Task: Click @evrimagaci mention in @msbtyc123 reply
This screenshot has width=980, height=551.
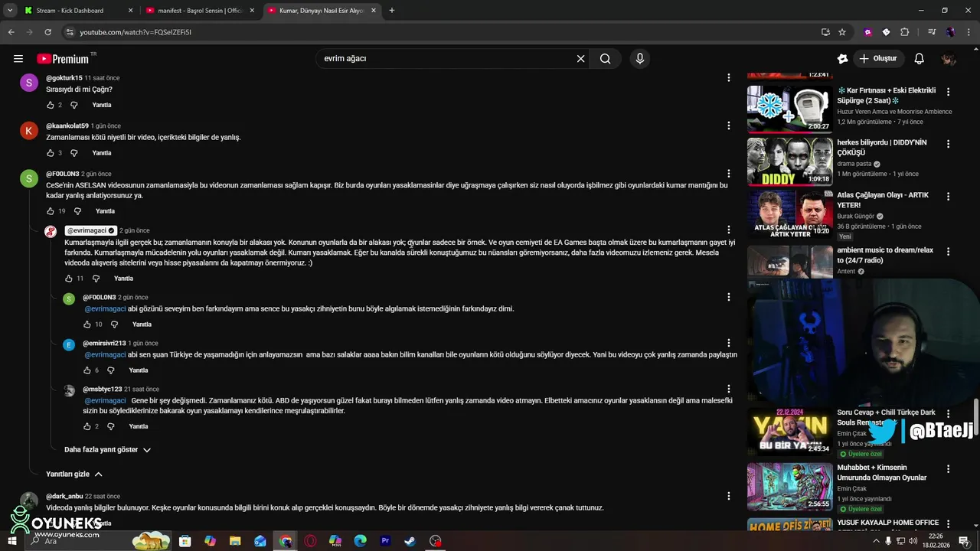Action: [x=105, y=400]
